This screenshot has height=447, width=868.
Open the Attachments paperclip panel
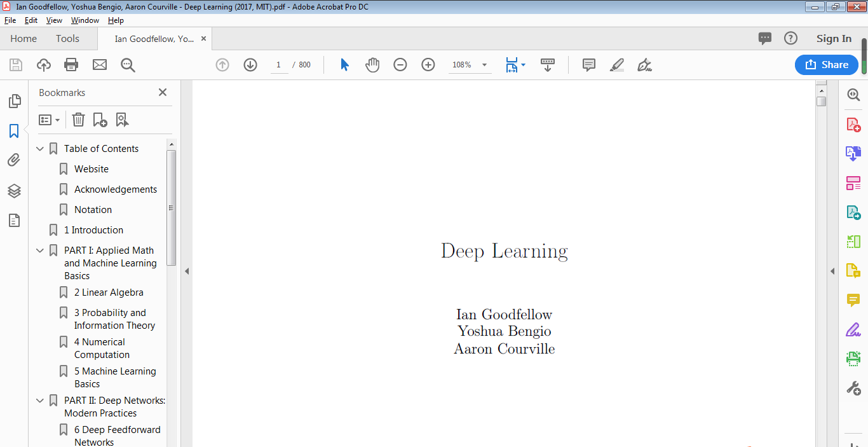[x=14, y=160]
